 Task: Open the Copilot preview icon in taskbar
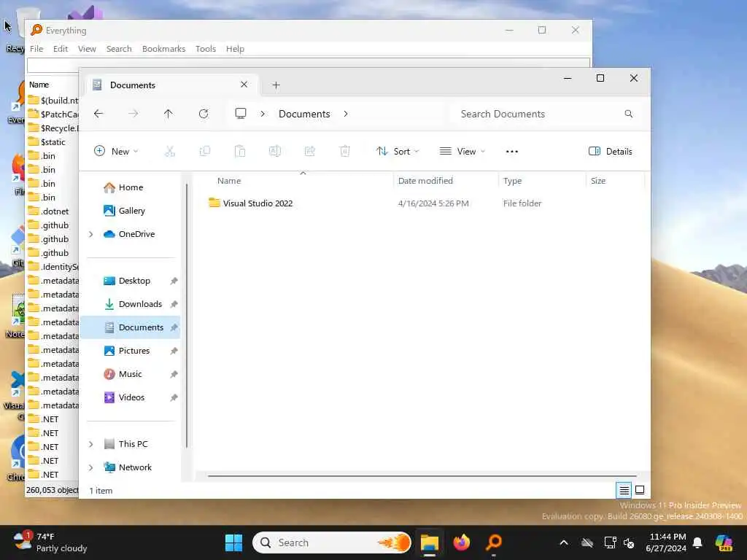(724, 542)
